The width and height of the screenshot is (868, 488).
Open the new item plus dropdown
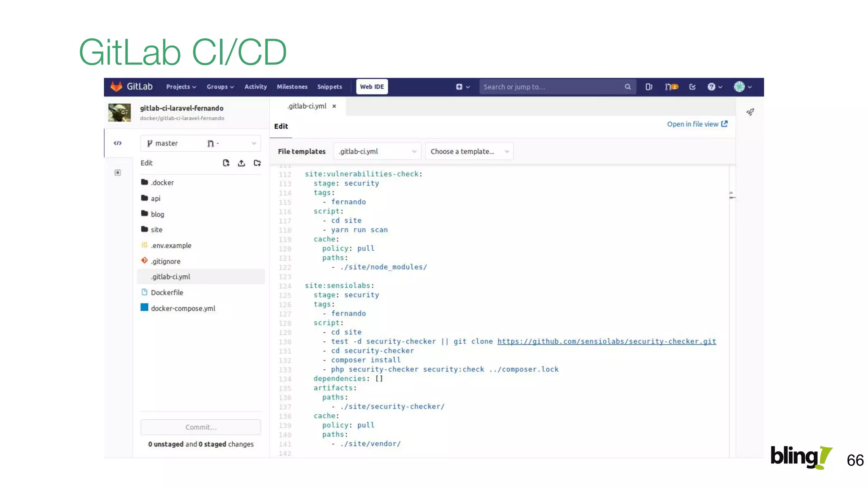462,87
